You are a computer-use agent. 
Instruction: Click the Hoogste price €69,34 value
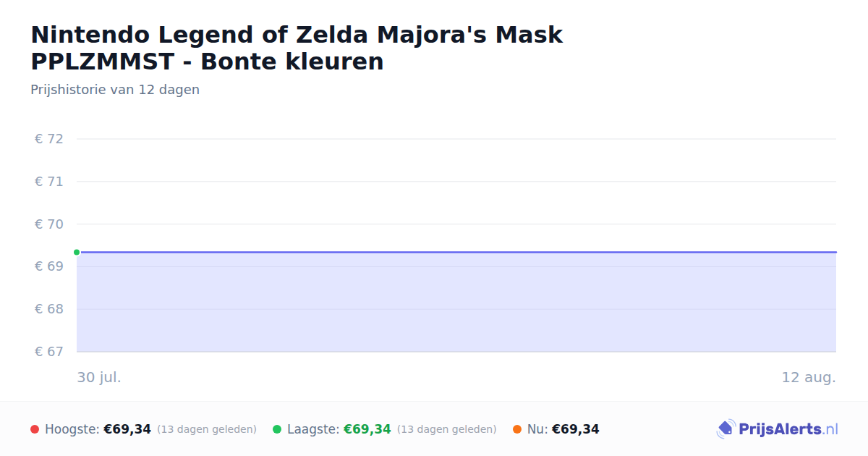click(127, 429)
